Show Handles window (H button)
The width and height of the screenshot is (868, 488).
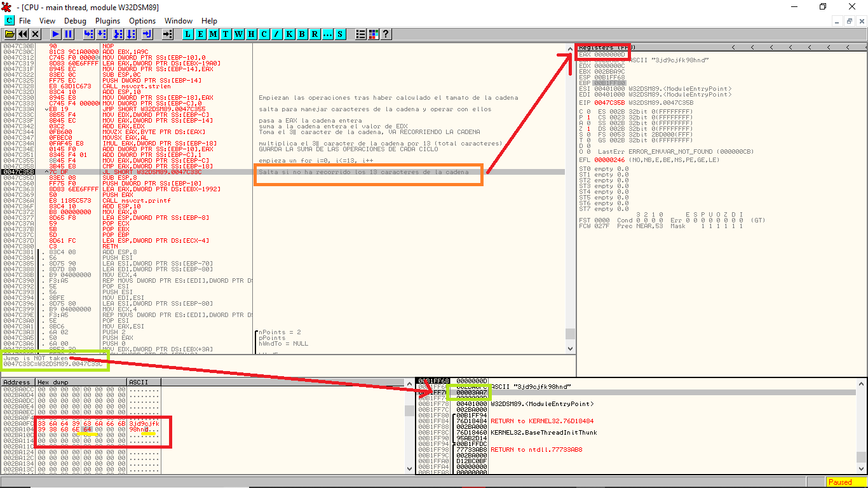tap(251, 34)
